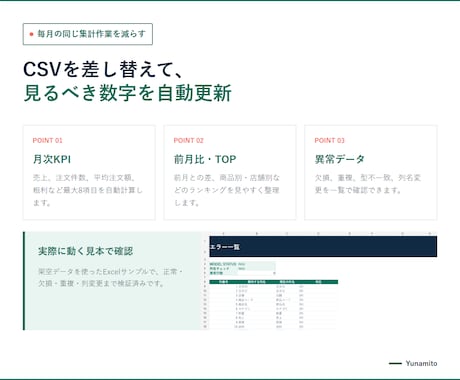Click the 架空データ sample description text
This screenshot has height=380, width=460.
pyautogui.click(x=110, y=278)
